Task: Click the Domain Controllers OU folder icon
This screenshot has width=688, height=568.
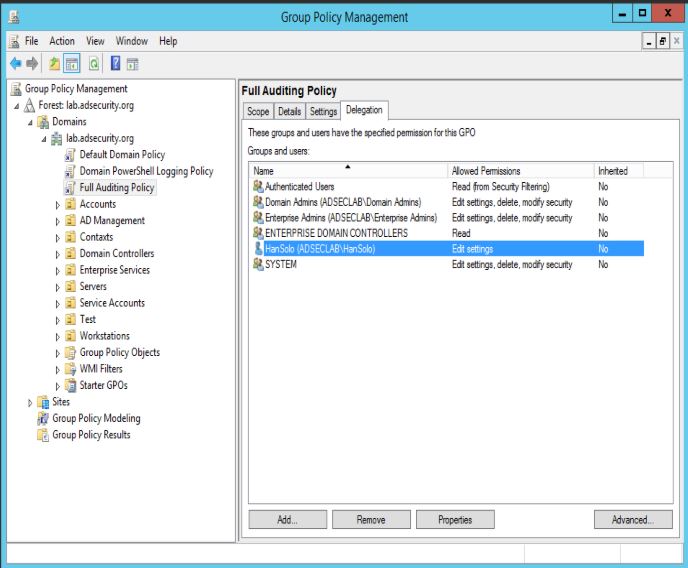Action: click(x=70, y=254)
